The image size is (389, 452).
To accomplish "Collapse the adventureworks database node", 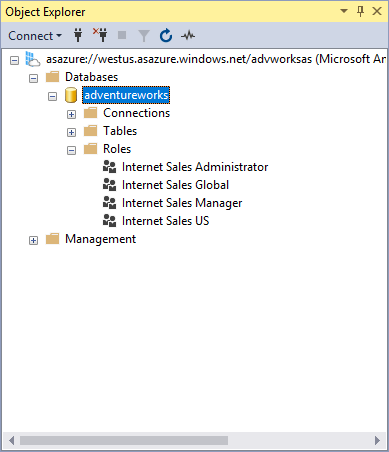I will coord(52,97).
